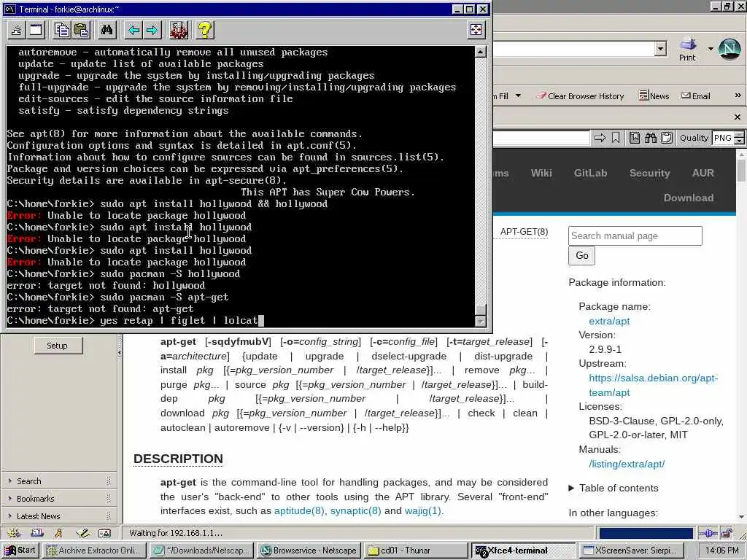The image size is (747, 560).
Task: Open the salsa.debian.org upstream link
Action: [653, 385]
